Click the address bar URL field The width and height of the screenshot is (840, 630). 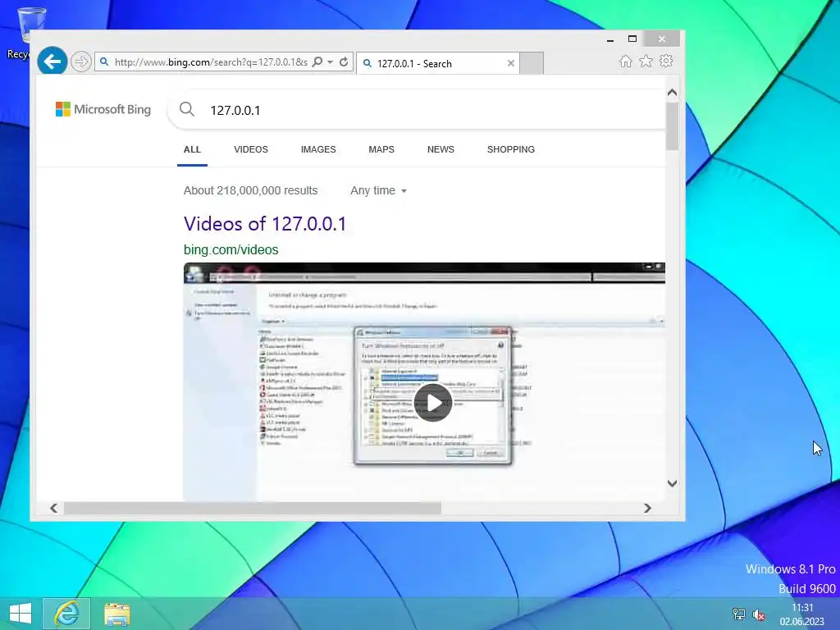(211, 62)
